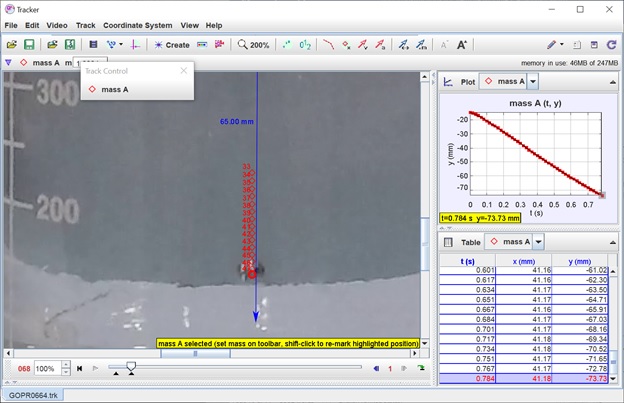Toggle loop playback green arrow

point(421,368)
